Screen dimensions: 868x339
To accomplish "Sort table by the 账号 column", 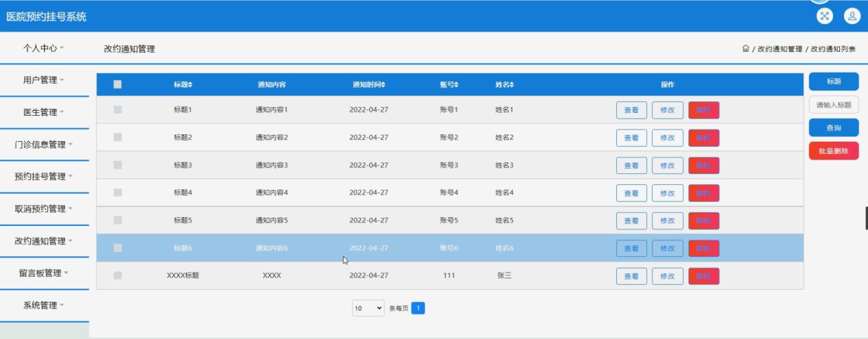I will 449,85.
